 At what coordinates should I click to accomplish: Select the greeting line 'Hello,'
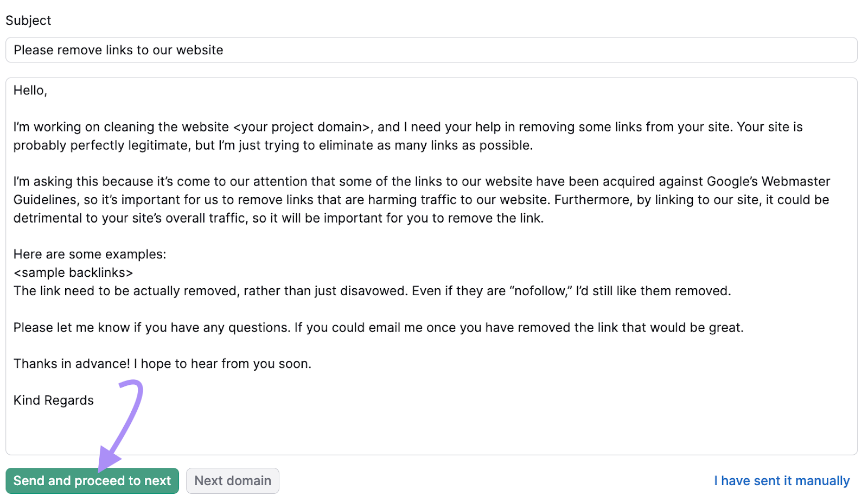click(30, 91)
